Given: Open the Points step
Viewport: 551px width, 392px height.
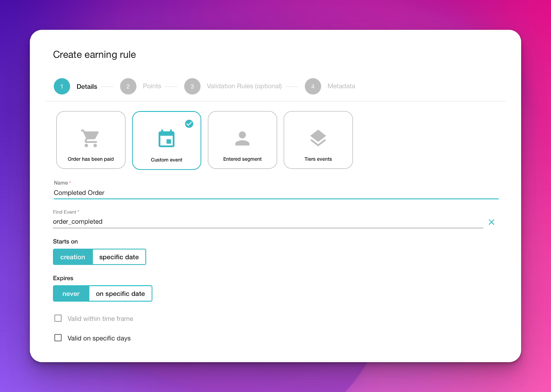Looking at the screenshot, I should pos(152,86).
